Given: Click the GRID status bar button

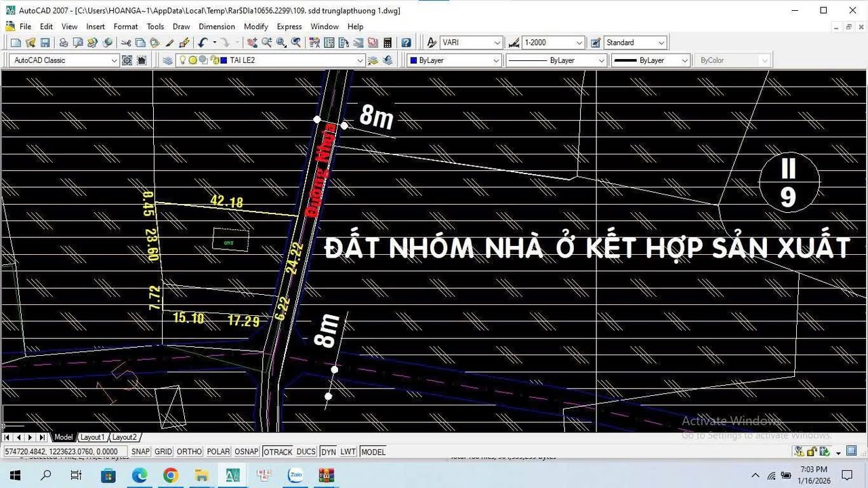Looking at the screenshot, I should coord(163,451).
